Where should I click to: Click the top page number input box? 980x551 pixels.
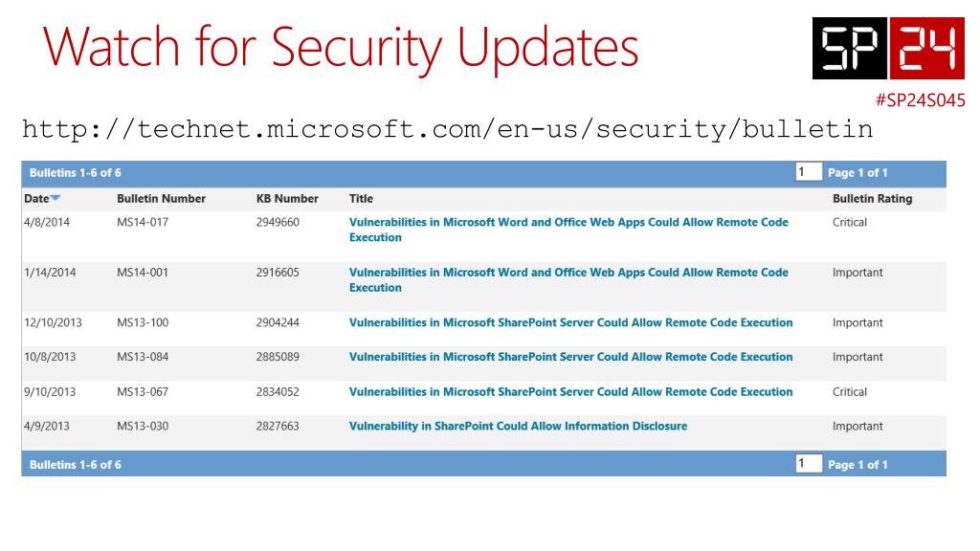[x=808, y=172]
